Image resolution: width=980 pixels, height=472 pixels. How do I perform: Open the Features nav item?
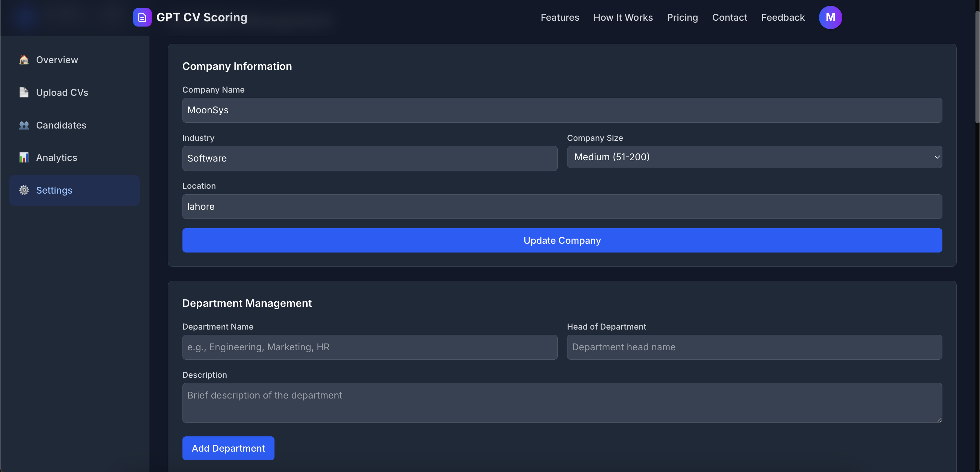coord(560,17)
